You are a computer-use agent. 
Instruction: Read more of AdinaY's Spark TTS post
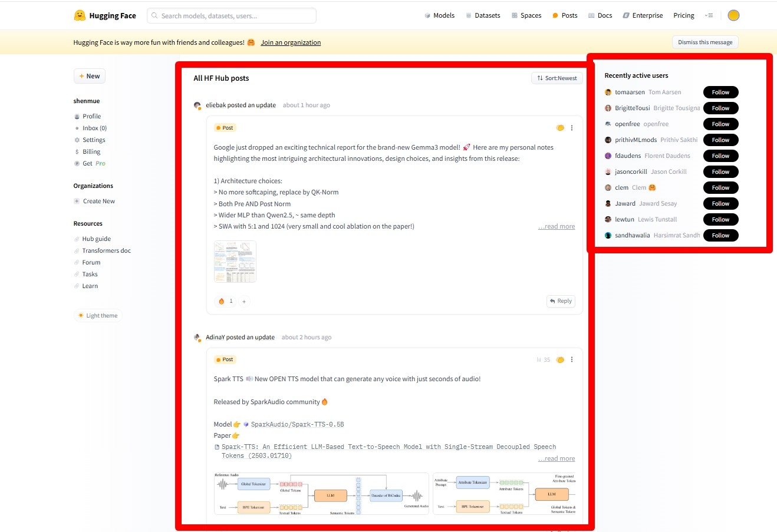pos(557,459)
